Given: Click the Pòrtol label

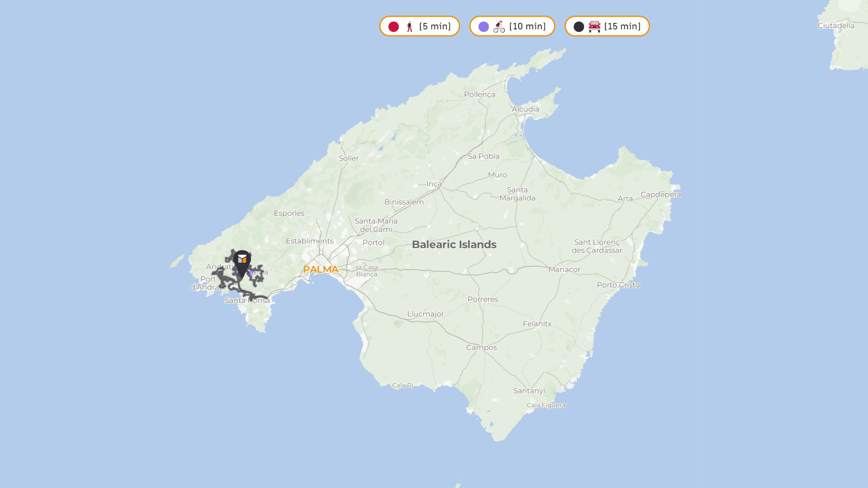Looking at the screenshot, I should 373,242.
